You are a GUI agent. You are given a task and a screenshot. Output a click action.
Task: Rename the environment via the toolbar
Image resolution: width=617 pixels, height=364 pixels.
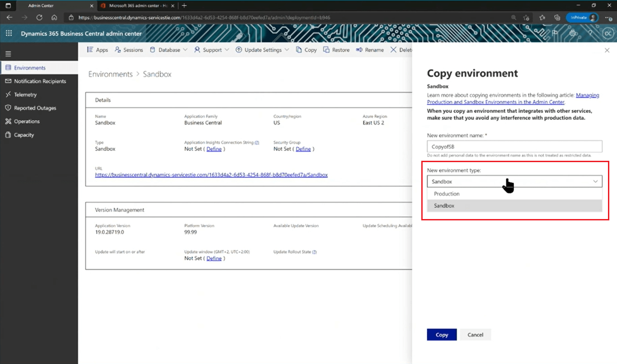pyautogui.click(x=370, y=50)
